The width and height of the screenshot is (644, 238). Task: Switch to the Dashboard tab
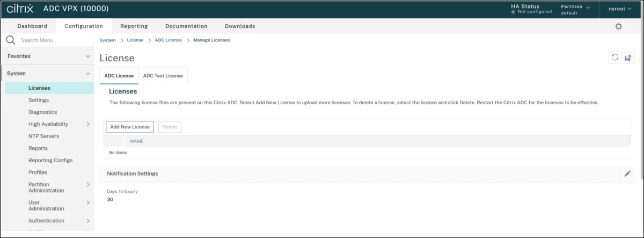point(32,26)
